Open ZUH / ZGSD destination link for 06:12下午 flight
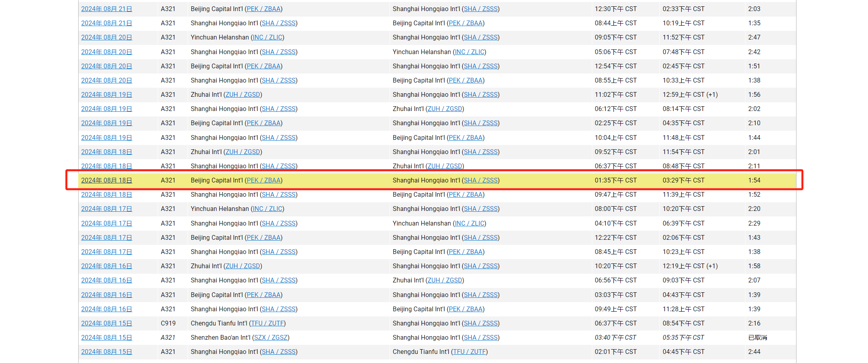Screen dimensions: 868x363 [x=444, y=109]
